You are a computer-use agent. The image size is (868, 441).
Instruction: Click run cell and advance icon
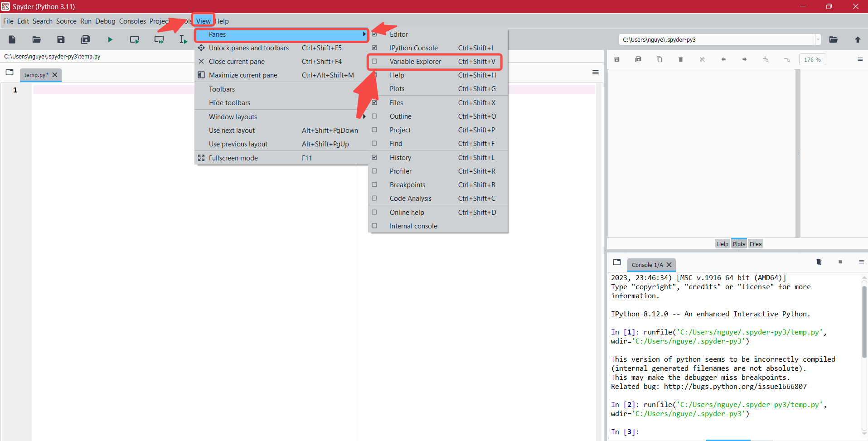coord(159,39)
